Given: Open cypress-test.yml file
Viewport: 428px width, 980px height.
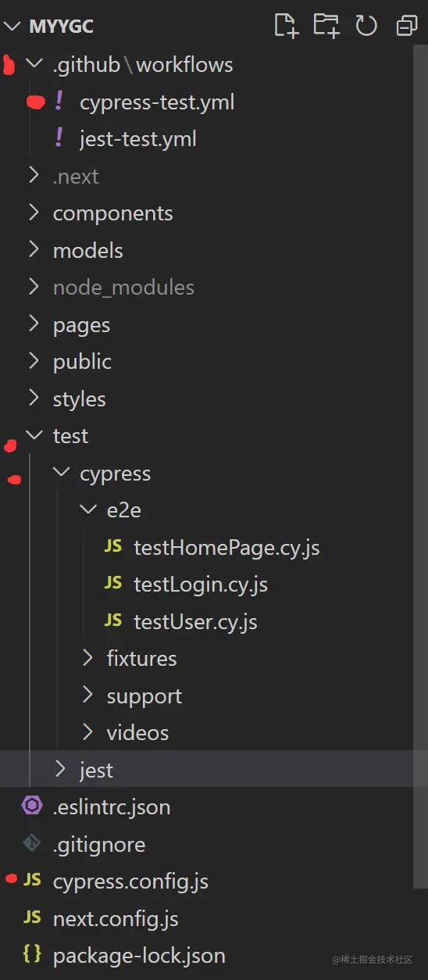Looking at the screenshot, I should (157, 102).
